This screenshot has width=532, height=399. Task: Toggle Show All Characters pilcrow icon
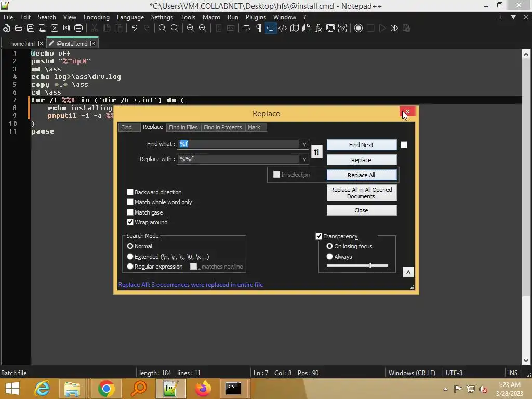coord(259,28)
